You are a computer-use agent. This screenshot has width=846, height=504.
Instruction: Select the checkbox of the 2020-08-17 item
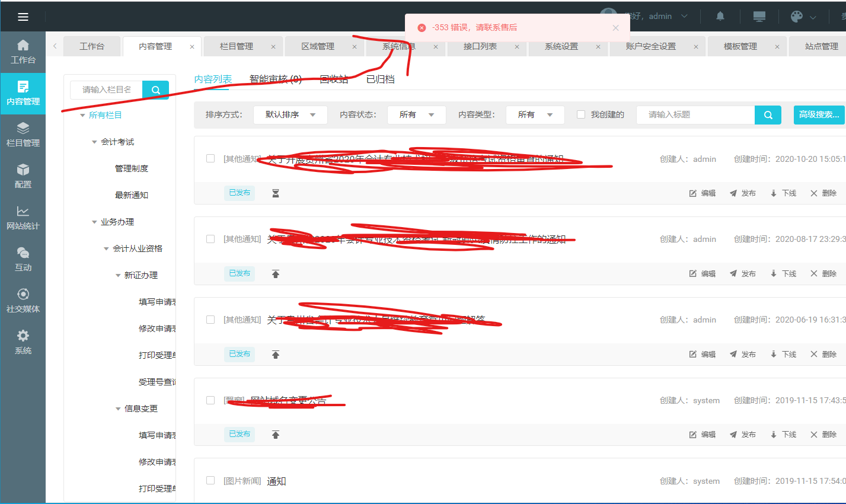click(210, 239)
